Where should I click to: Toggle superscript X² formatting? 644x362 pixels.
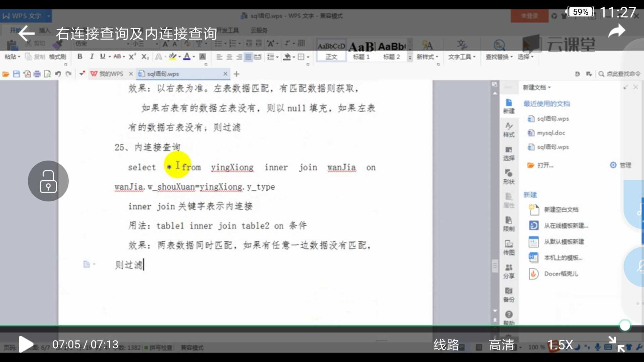click(132, 56)
